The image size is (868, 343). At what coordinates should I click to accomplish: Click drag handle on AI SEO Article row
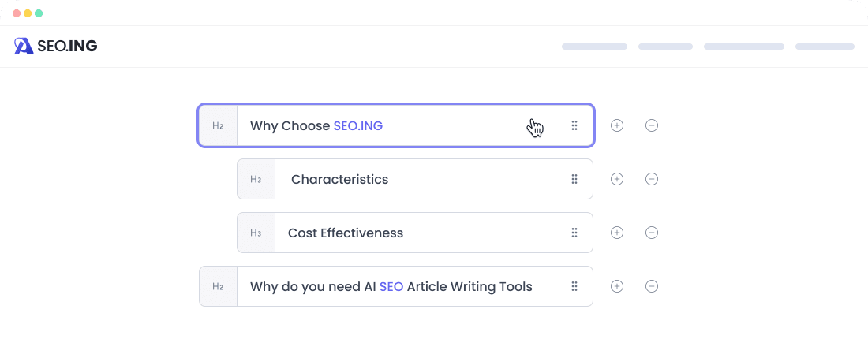point(574,286)
